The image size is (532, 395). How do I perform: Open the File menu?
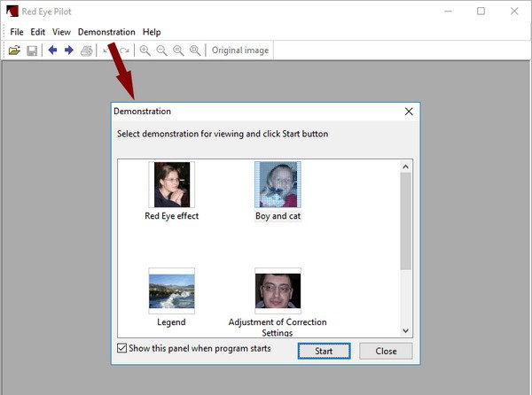point(17,32)
